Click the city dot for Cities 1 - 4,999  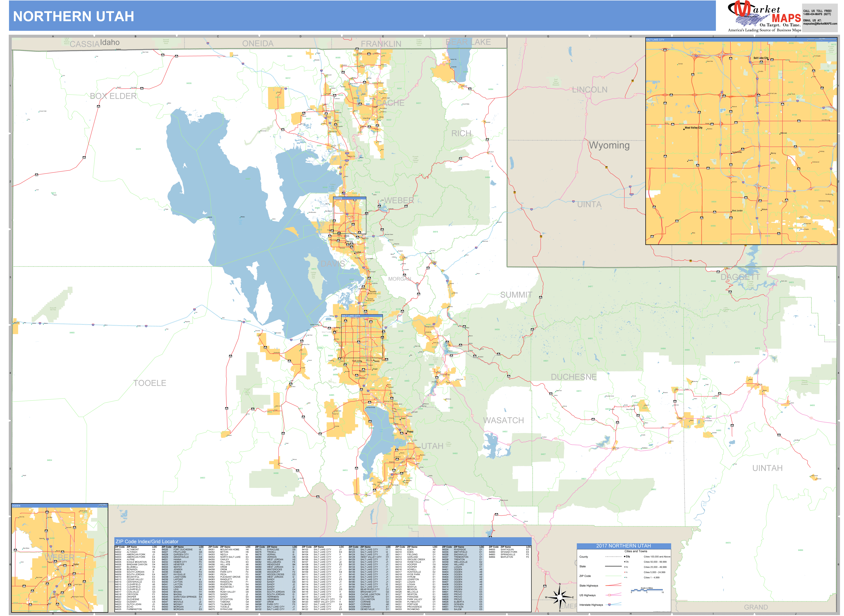pos(625,577)
